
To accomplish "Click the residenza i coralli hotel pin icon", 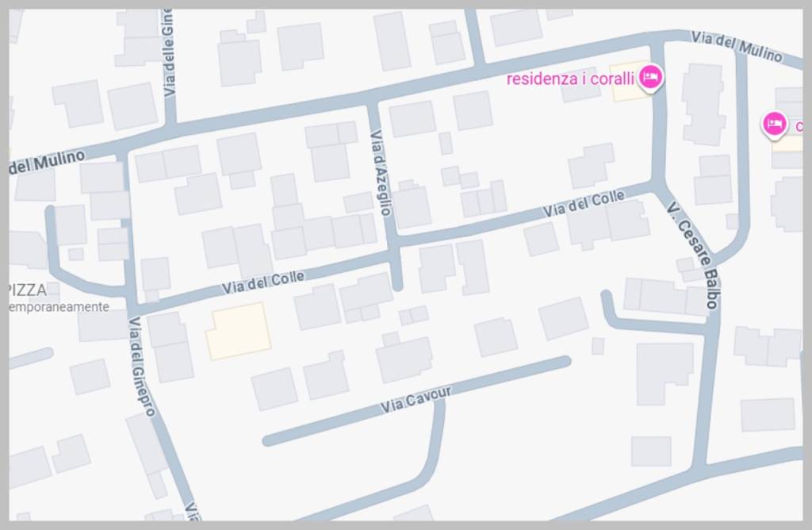I will [x=650, y=78].
